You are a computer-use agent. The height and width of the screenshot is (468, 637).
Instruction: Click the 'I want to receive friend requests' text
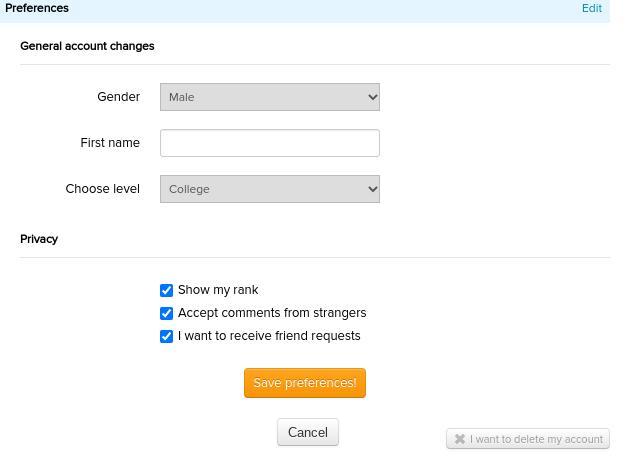269,336
